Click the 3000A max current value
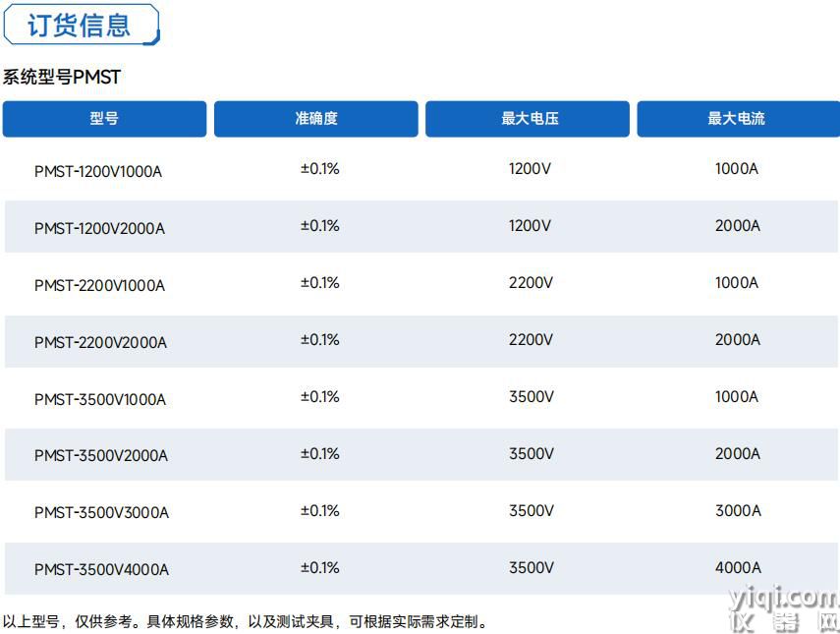840x634 pixels. pos(738,511)
